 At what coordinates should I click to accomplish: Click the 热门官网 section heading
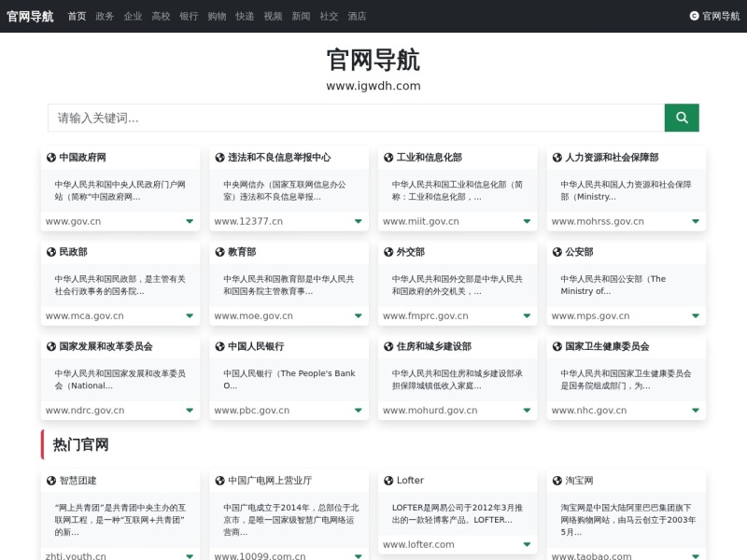coord(80,445)
